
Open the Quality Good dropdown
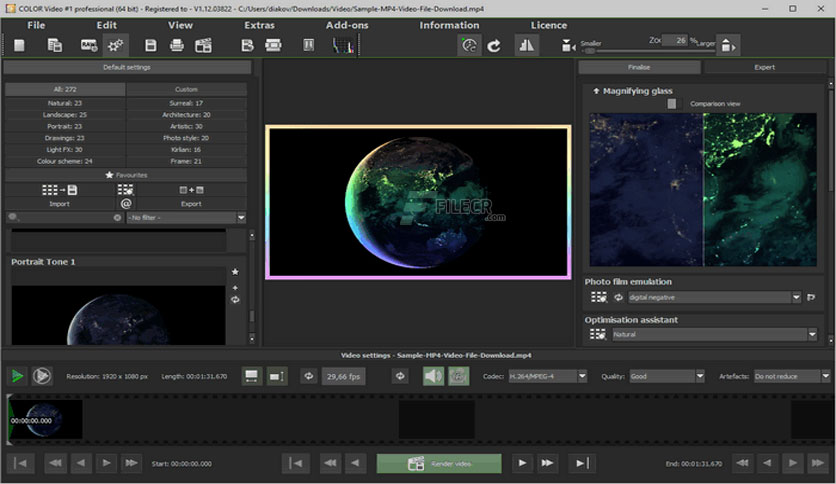666,376
